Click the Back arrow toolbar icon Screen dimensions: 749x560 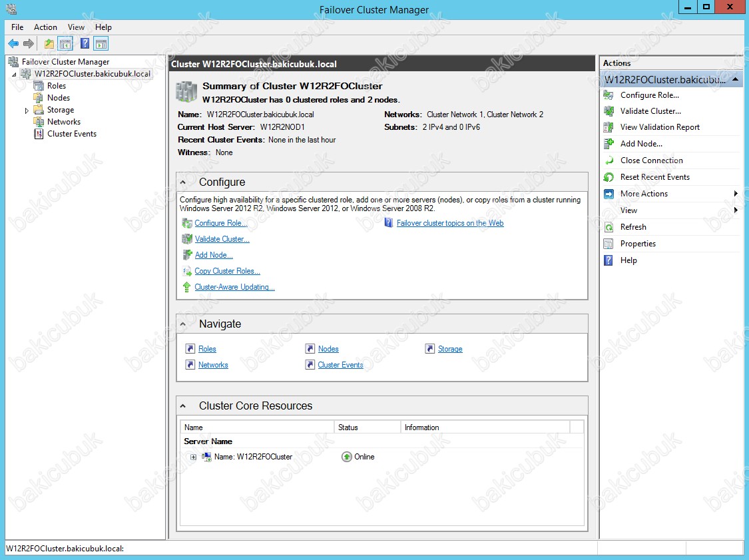tap(13, 44)
